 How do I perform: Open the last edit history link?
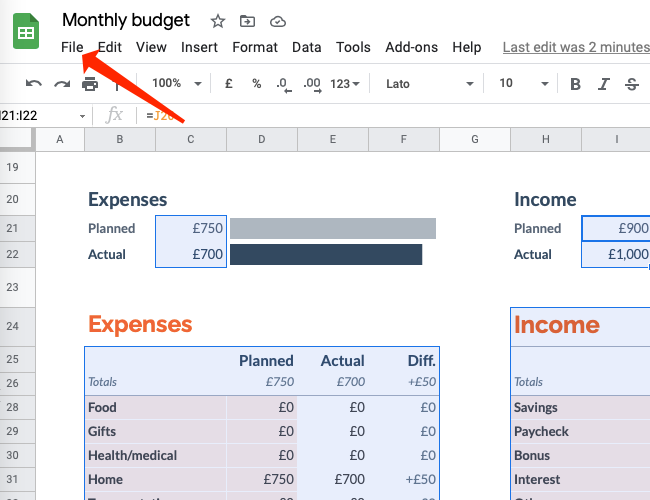click(576, 47)
